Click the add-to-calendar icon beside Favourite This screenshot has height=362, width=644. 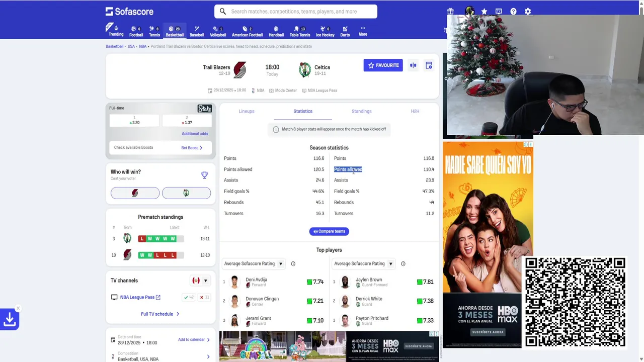(x=429, y=65)
